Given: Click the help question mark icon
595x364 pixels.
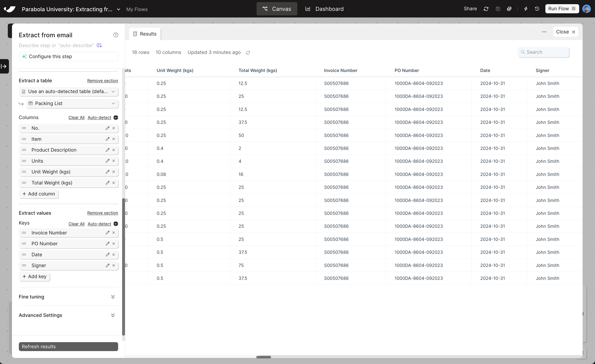Looking at the screenshot, I should coord(116,35).
